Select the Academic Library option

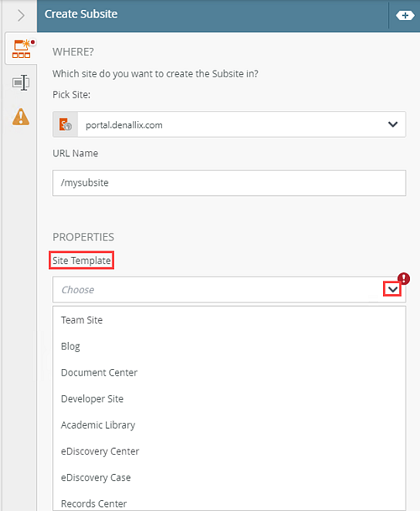click(x=98, y=425)
